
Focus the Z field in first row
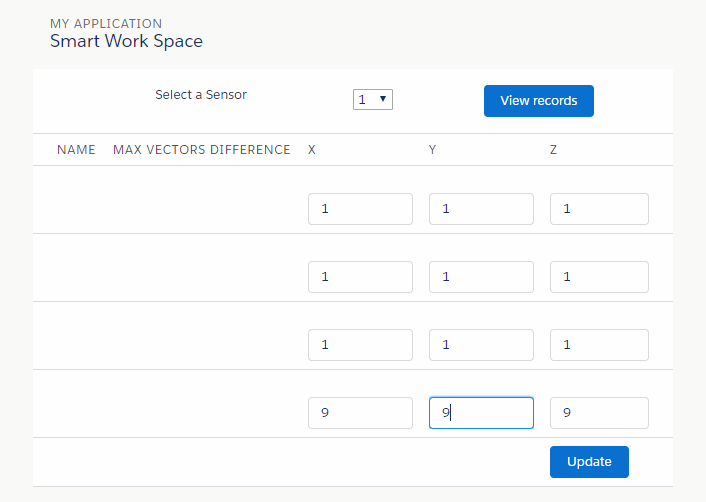tap(599, 209)
